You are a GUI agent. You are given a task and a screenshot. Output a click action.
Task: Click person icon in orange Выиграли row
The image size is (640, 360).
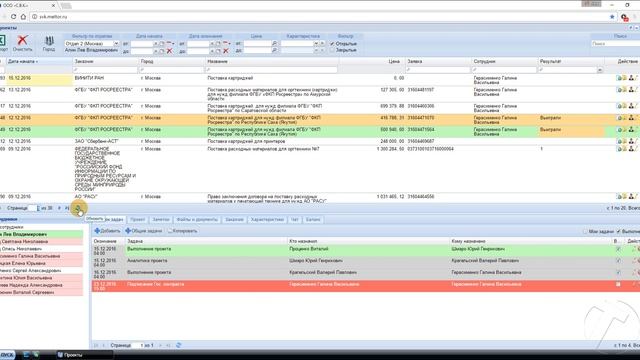(x=631, y=118)
